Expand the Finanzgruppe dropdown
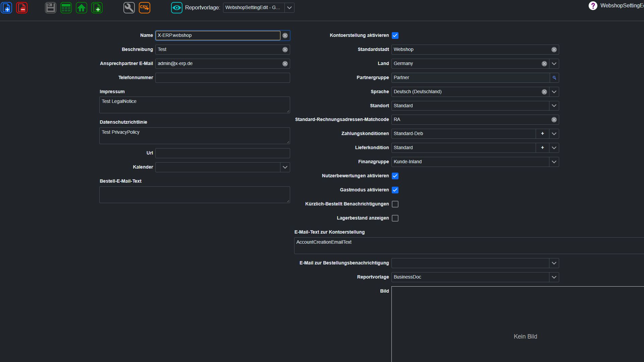 click(554, 162)
